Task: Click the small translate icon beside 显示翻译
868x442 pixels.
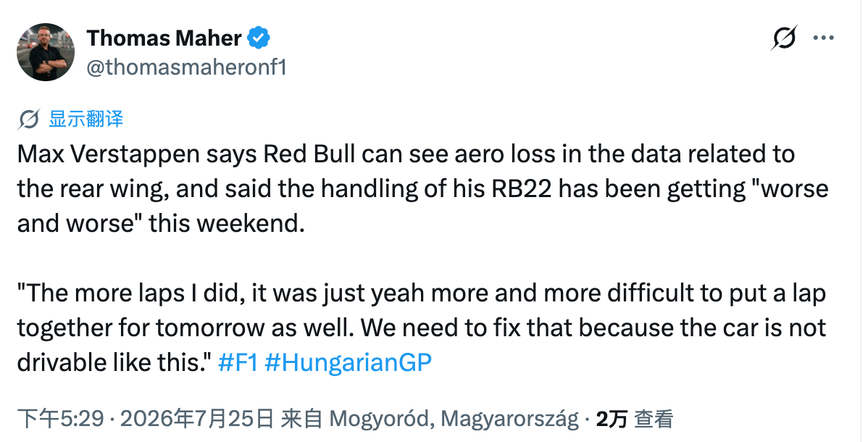Action: (28, 119)
